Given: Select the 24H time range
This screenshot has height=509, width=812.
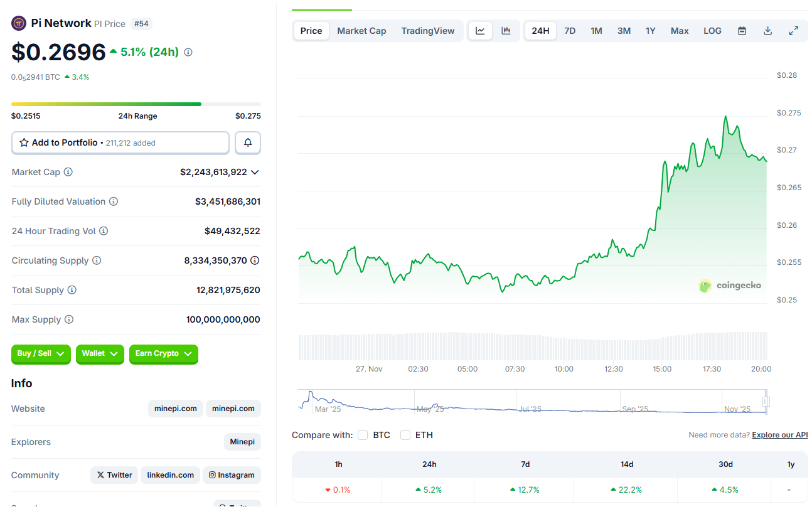Looking at the screenshot, I should (x=540, y=31).
